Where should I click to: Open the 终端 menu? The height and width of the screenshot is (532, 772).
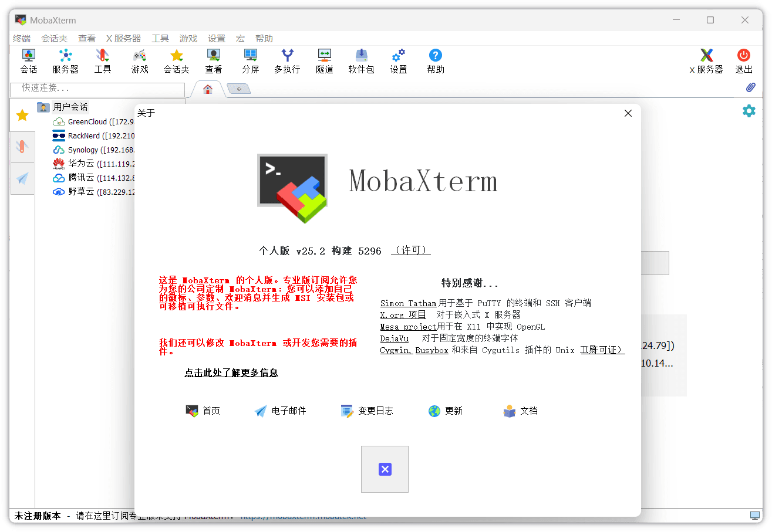[x=22, y=38]
